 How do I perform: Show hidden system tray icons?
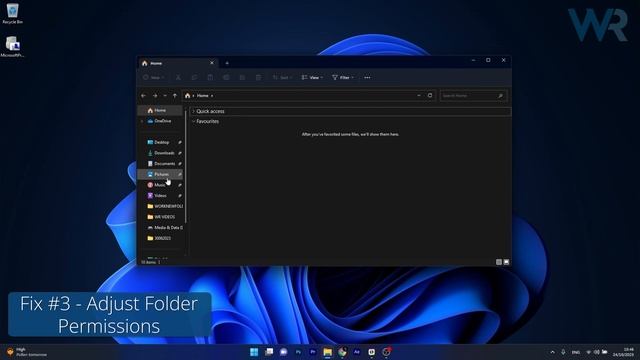(x=552, y=352)
